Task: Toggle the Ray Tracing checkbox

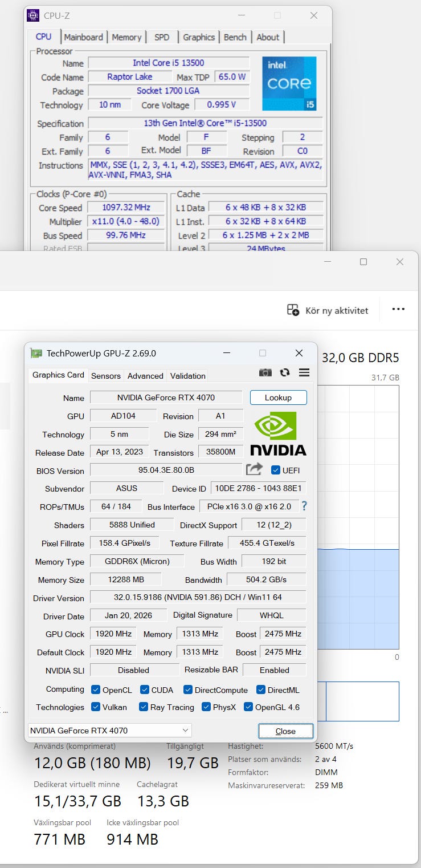Action: [144, 707]
